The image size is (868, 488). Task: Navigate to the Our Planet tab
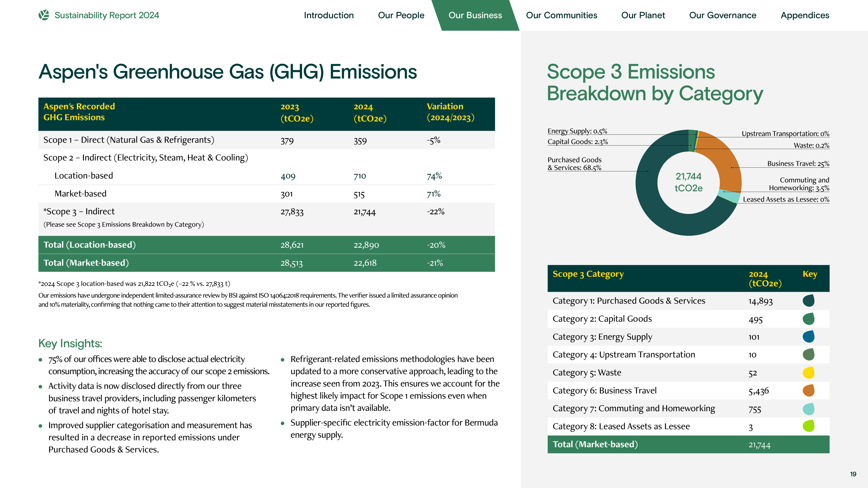coord(643,15)
